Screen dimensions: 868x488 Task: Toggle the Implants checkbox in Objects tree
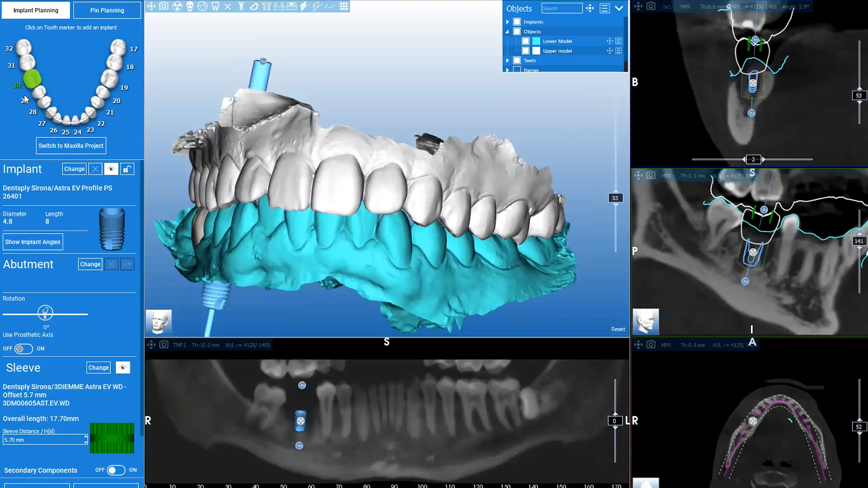pyautogui.click(x=517, y=22)
